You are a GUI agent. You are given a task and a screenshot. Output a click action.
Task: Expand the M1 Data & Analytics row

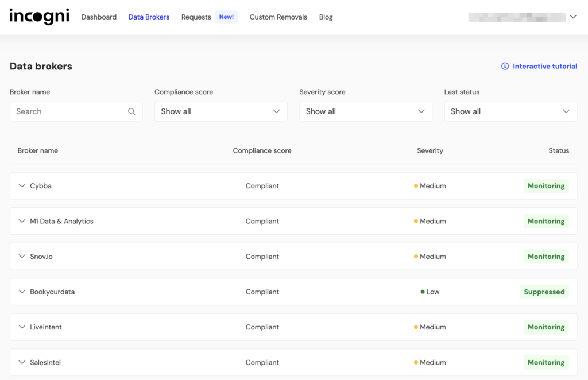coord(22,221)
